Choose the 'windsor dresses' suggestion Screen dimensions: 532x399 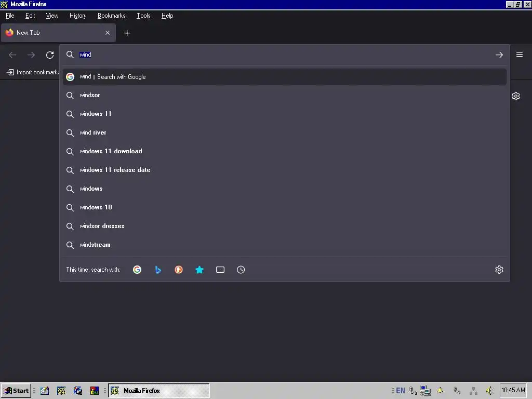pos(284,226)
